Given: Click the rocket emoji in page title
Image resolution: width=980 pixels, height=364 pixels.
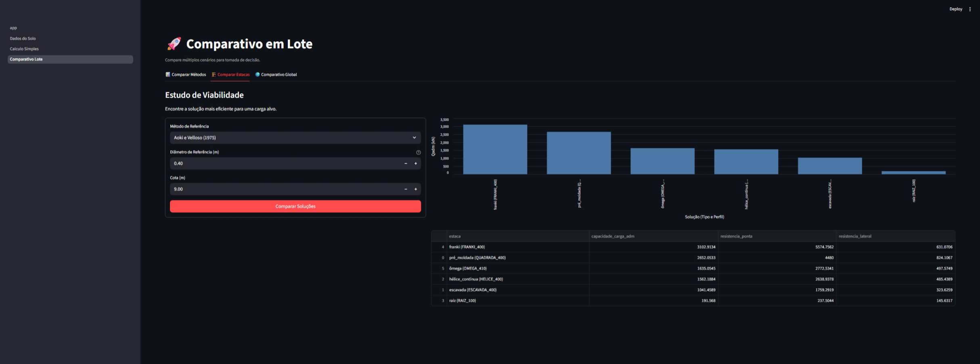Looking at the screenshot, I should [174, 44].
